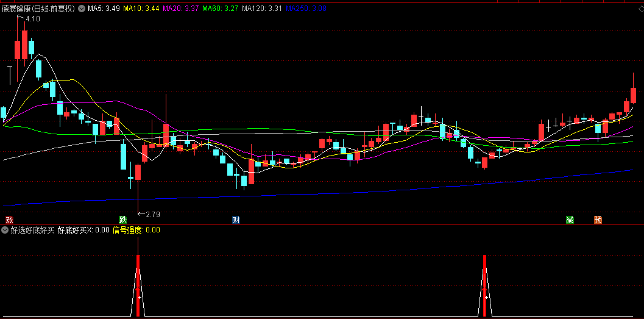Viewport: 644px width, 319px height.
Task: Click the blue 财 financial marker
Action: point(236,220)
